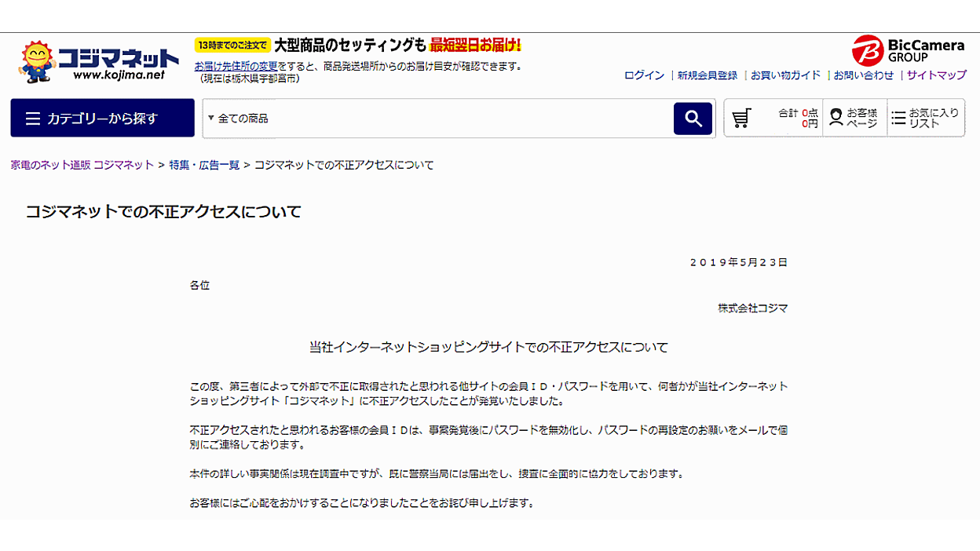980x551 pixels.
Task: Open the サイトマップ link
Action: point(937,75)
